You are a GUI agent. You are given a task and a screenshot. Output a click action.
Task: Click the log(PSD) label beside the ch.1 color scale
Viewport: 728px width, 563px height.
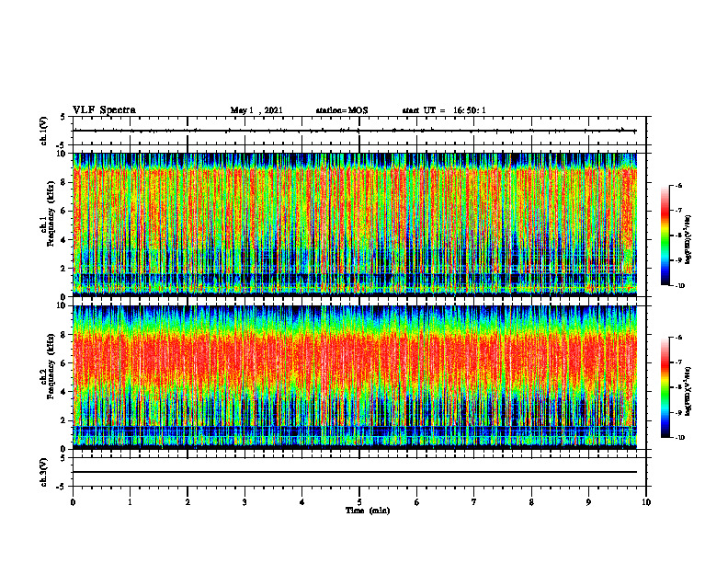tap(689, 240)
